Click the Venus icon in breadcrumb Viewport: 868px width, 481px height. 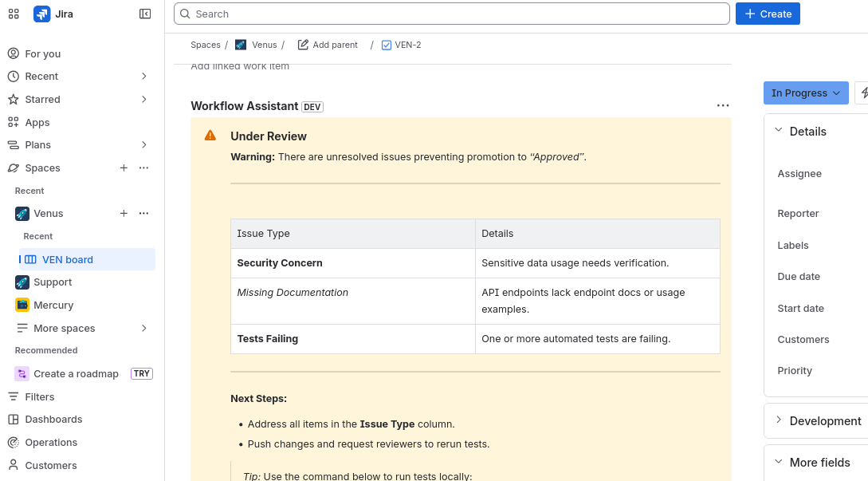click(x=241, y=45)
